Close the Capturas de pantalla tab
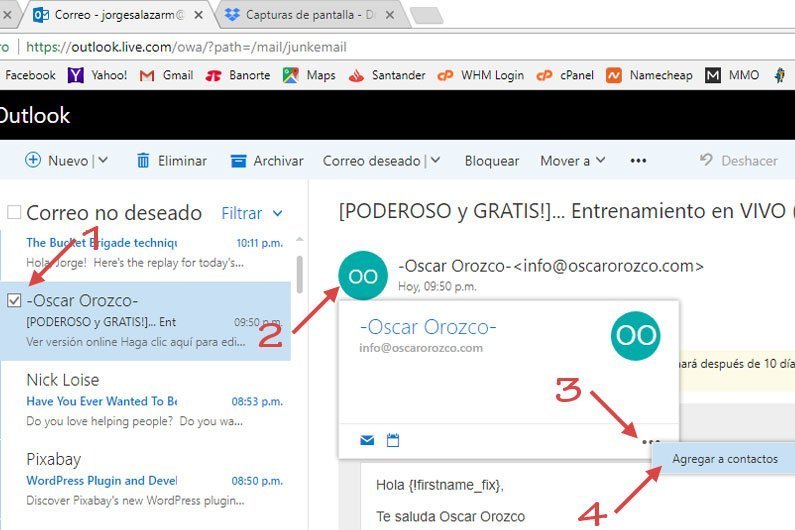This screenshot has width=795, height=530. tap(390, 15)
